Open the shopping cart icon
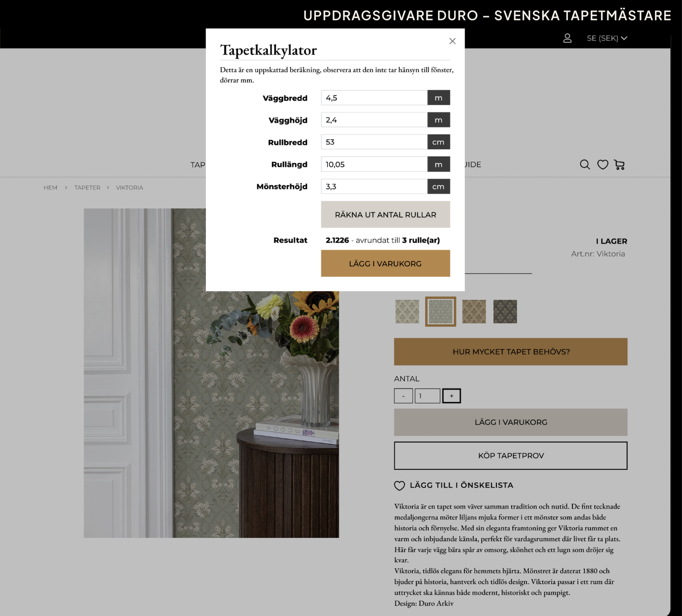 (619, 165)
